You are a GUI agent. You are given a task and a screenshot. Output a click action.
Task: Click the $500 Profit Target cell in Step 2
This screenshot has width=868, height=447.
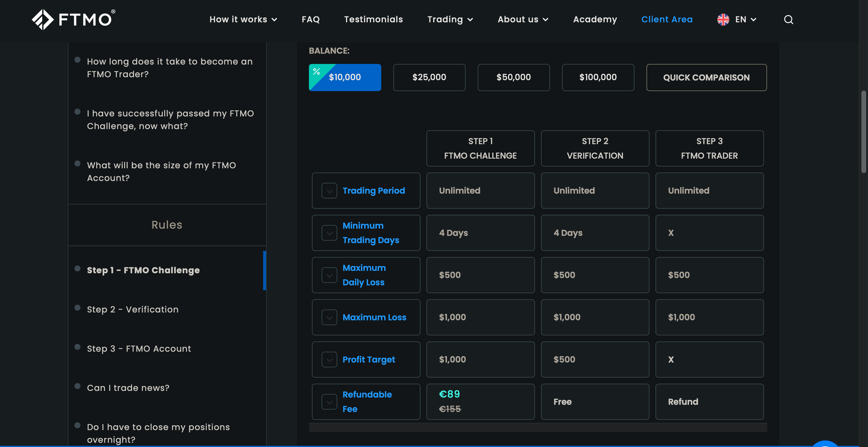pos(595,359)
